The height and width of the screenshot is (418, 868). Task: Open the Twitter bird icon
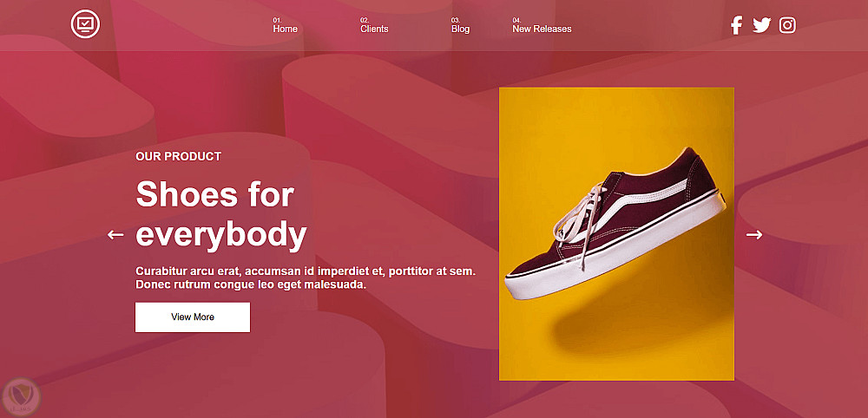[761, 25]
